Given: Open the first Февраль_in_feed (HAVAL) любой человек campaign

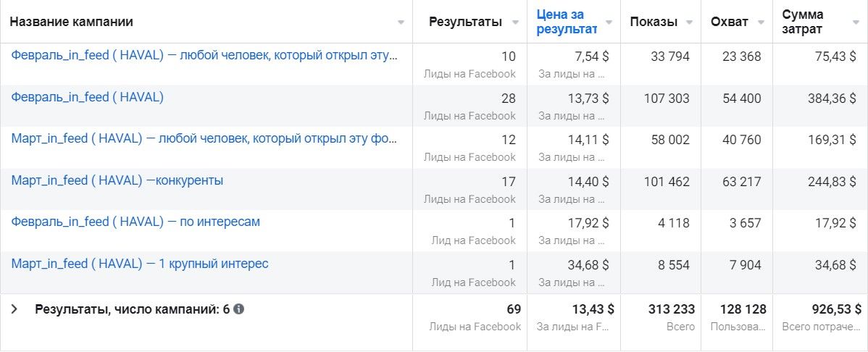Looking at the screenshot, I should tap(204, 55).
